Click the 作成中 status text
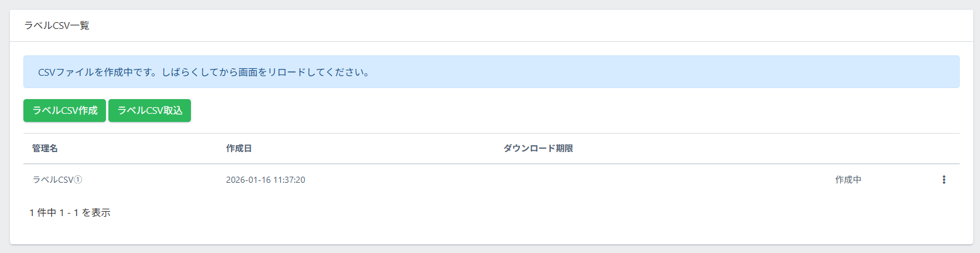980x253 pixels. pyautogui.click(x=848, y=180)
